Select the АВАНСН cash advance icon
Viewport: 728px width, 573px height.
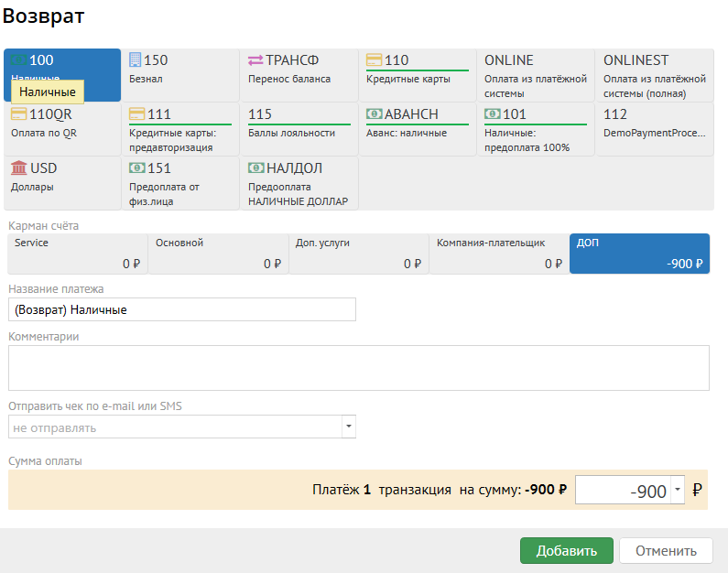click(x=374, y=114)
